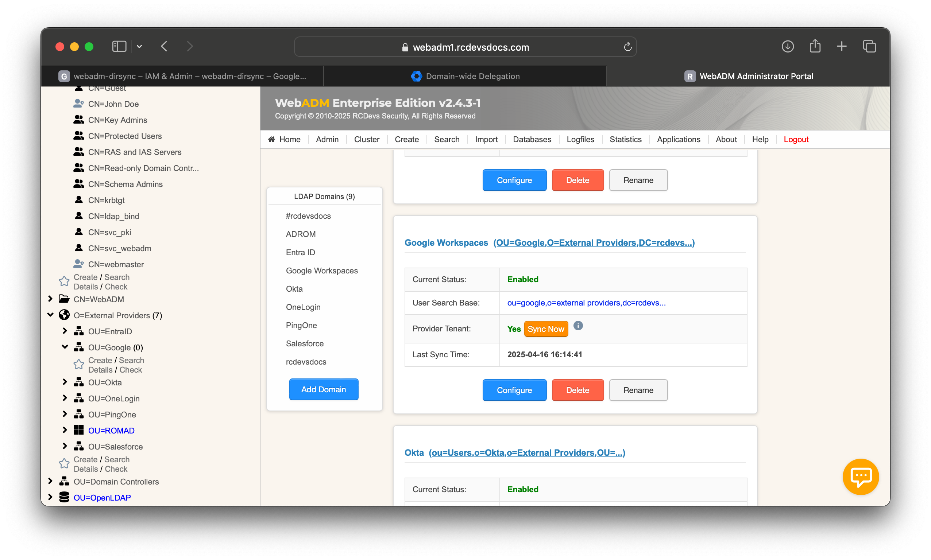The height and width of the screenshot is (560, 931).
Task: Click the John Doe user icon
Action: (x=78, y=103)
